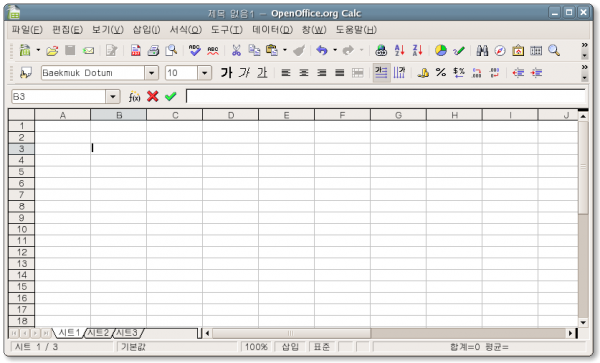Click the Zoom magnifier icon
The height and width of the screenshot is (363, 600).
(554, 50)
